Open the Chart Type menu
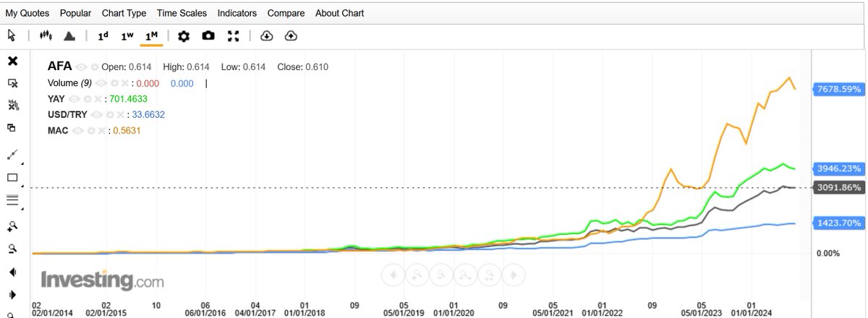868x318 pixels. click(124, 13)
